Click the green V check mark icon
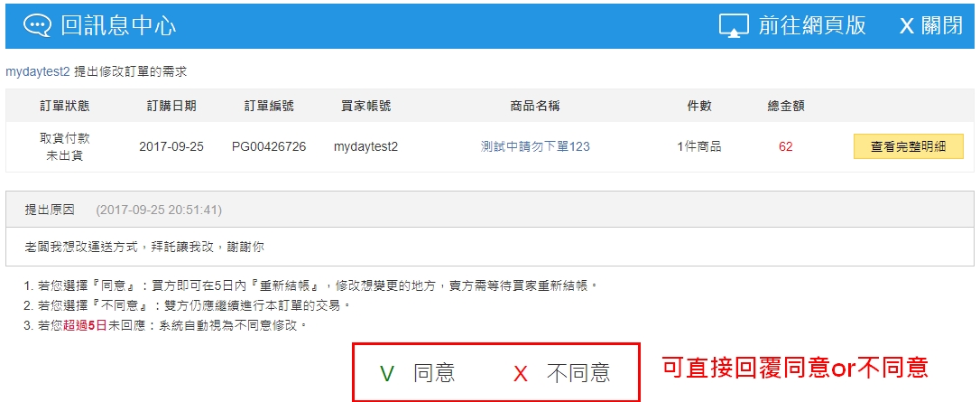Screen dimensions: 980x402 pyautogui.click(x=387, y=374)
